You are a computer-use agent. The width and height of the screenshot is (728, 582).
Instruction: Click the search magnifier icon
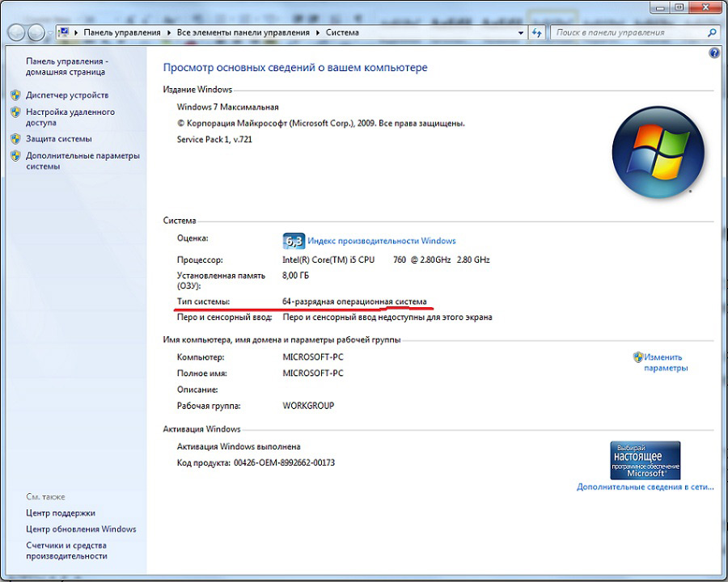coord(711,32)
